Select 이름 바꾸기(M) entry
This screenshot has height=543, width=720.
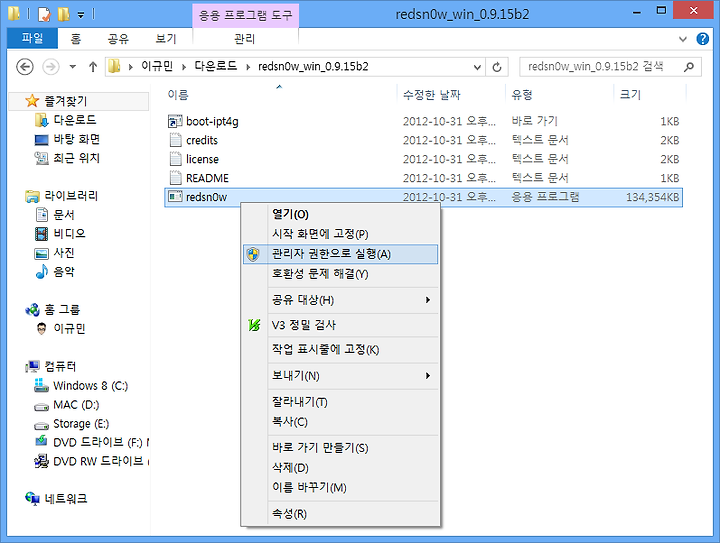[341, 487]
